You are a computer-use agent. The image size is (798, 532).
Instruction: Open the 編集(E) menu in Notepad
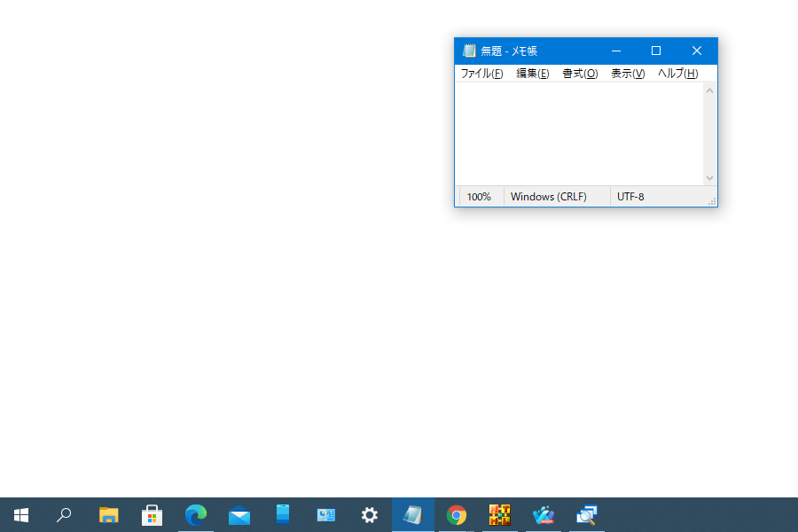[532, 74]
